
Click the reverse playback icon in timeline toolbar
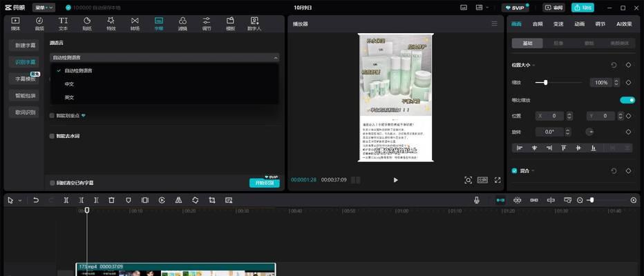tap(162, 200)
